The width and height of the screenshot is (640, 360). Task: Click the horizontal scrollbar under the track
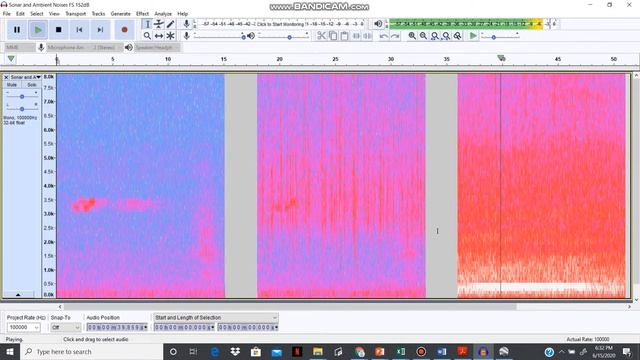(x=290, y=307)
